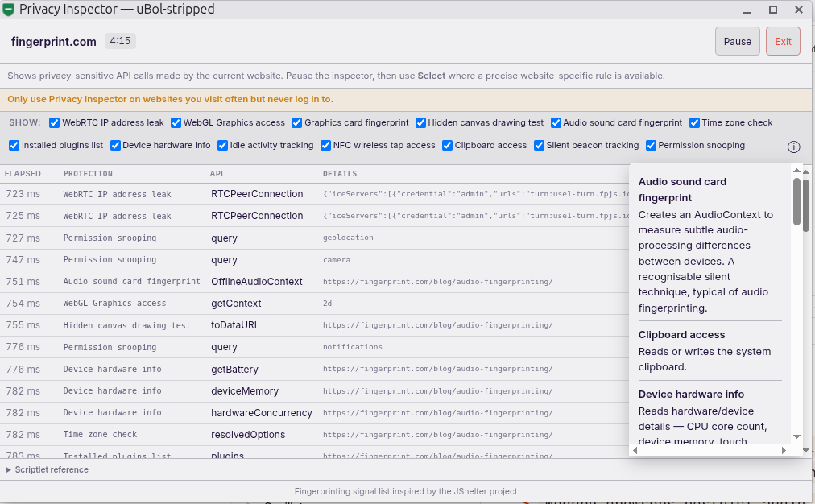The width and height of the screenshot is (815, 504).
Task: Select the OfflineAudioContext API entry
Action: [256, 282]
